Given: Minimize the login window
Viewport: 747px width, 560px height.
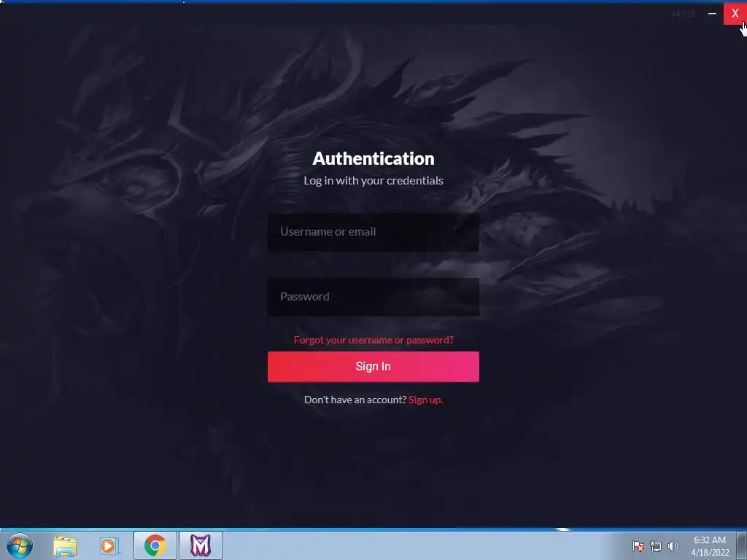Looking at the screenshot, I should tap(712, 14).
